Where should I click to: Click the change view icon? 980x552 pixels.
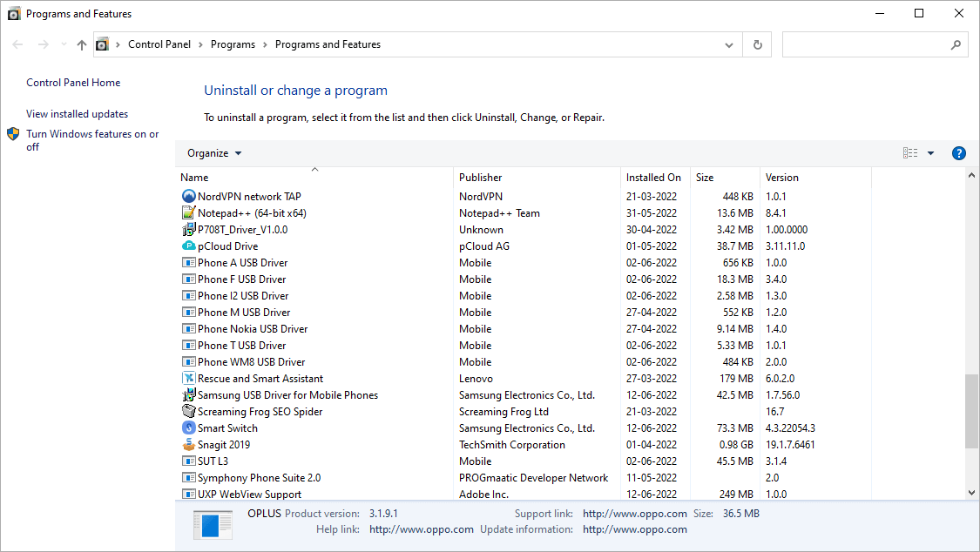910,153
